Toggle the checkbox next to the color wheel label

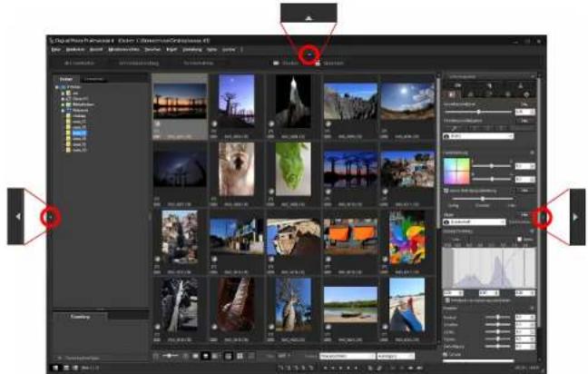click(x=446, y=191)
